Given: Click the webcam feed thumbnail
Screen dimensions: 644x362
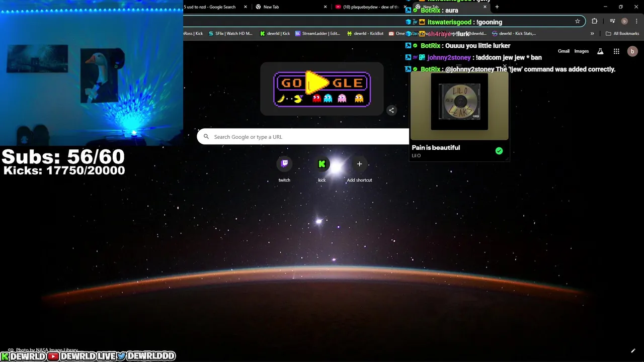Looking at the screenshot, I should coord(92,73).
